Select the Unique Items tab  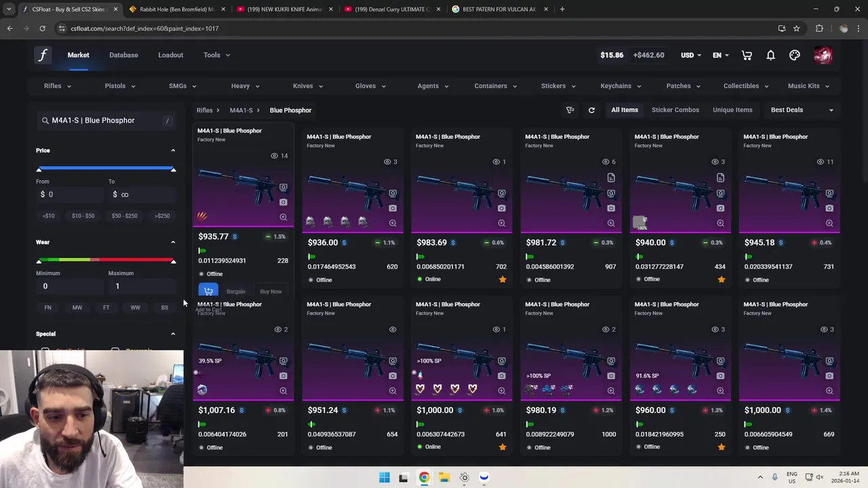(x=732, y=110)
